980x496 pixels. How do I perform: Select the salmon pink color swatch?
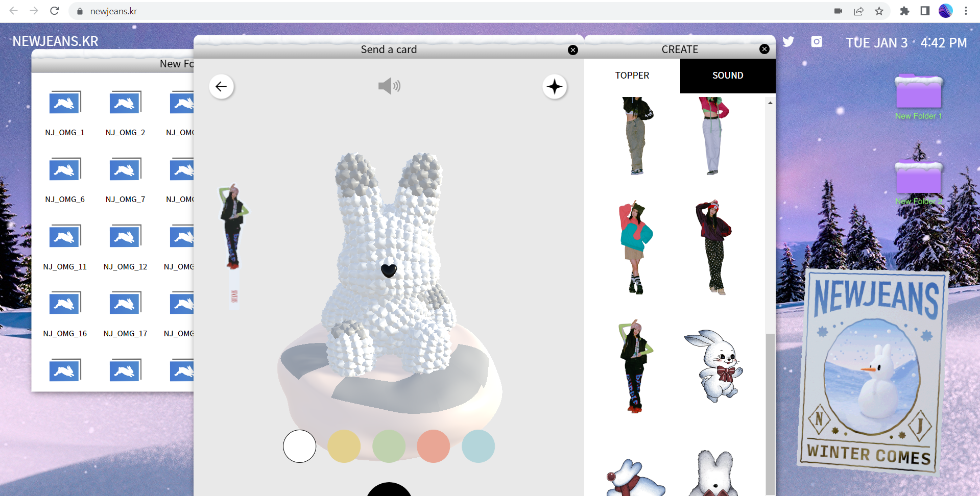434,446
